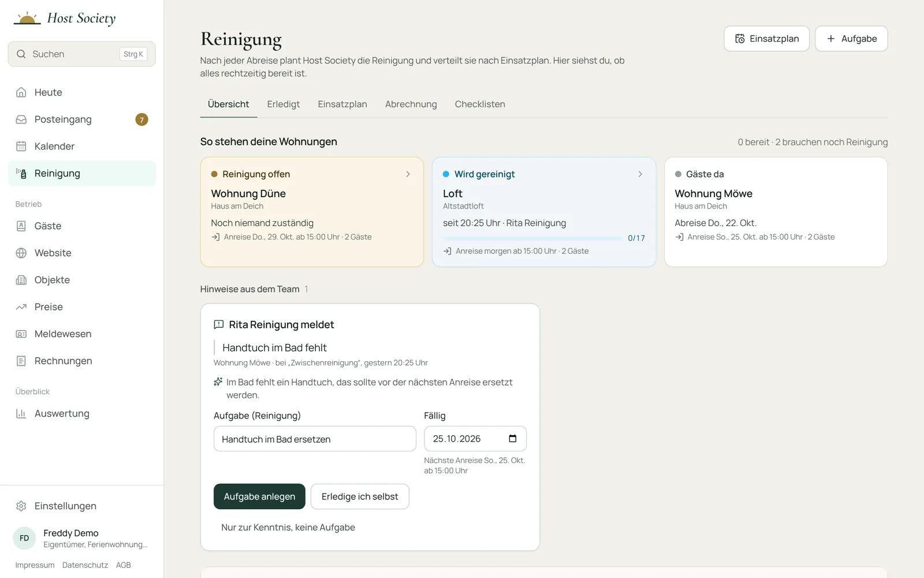Image resolution: width=924 pixels, height=578 pixels.
Task: Select the Übersicht tab
Action: point(229,104)
